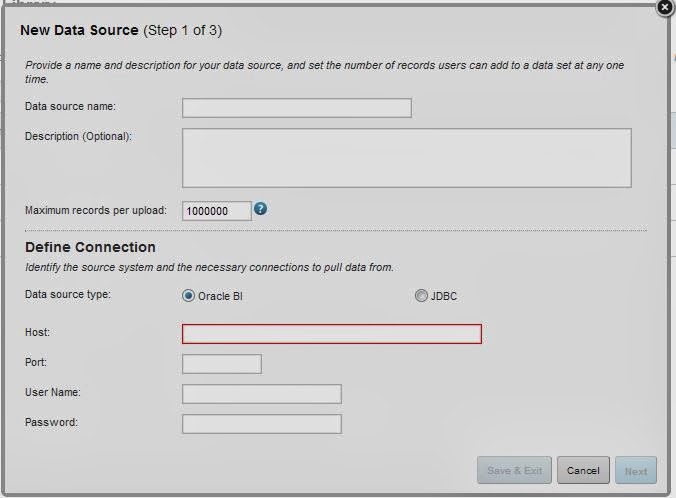Screen dimensions: 676x498
Task: Click the Data source name field
Action: coord(297,108)
